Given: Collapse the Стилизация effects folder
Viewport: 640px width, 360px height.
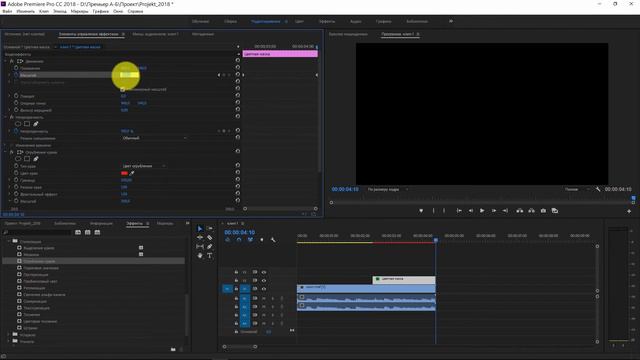Looking at the screenshot, I should point(9,241).
